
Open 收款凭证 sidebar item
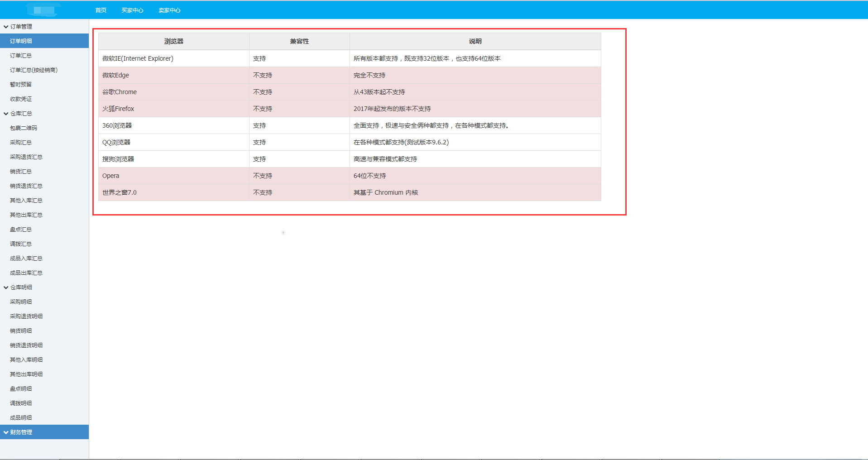[x=44, y=99]
